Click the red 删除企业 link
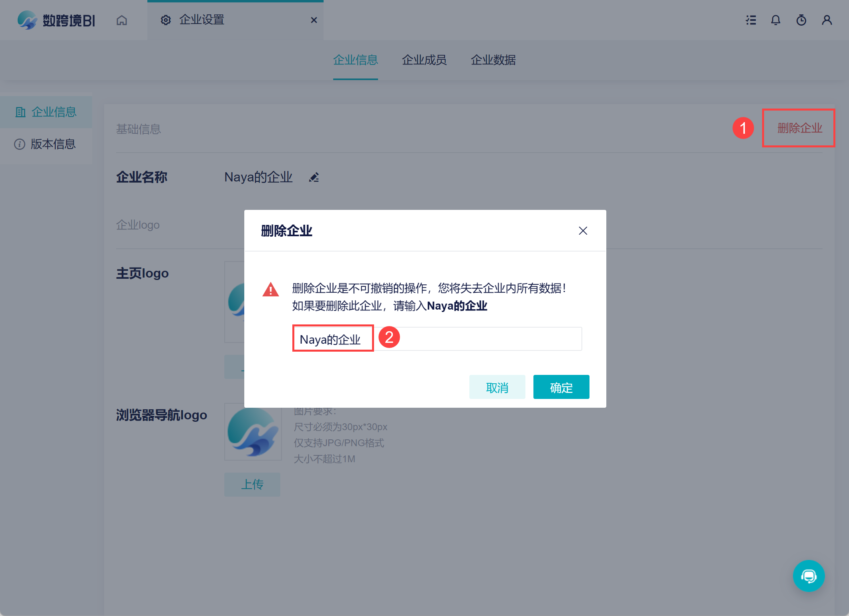 coord(799,128)
